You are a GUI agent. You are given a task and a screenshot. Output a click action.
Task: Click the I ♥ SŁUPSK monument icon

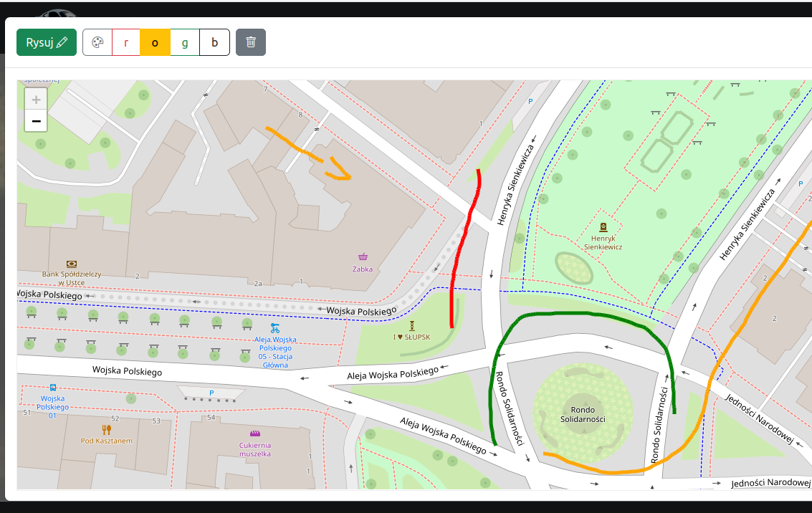click(x=411, y=325)
